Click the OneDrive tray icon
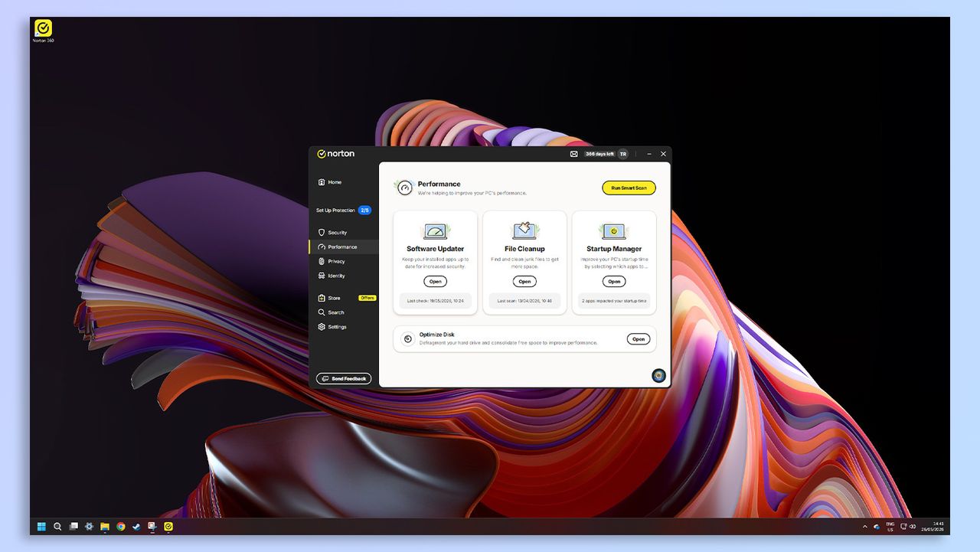 tap(877, 527)
